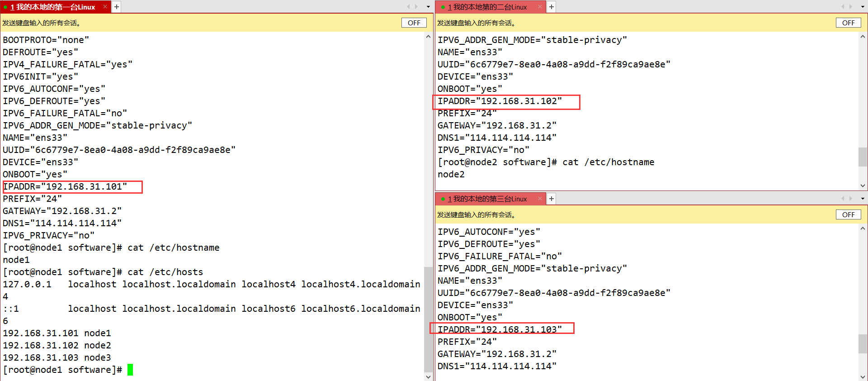Viewport: 868px width, 381px height.
Task: Toggle OFF button in third Linux pane
Action: 848,214
